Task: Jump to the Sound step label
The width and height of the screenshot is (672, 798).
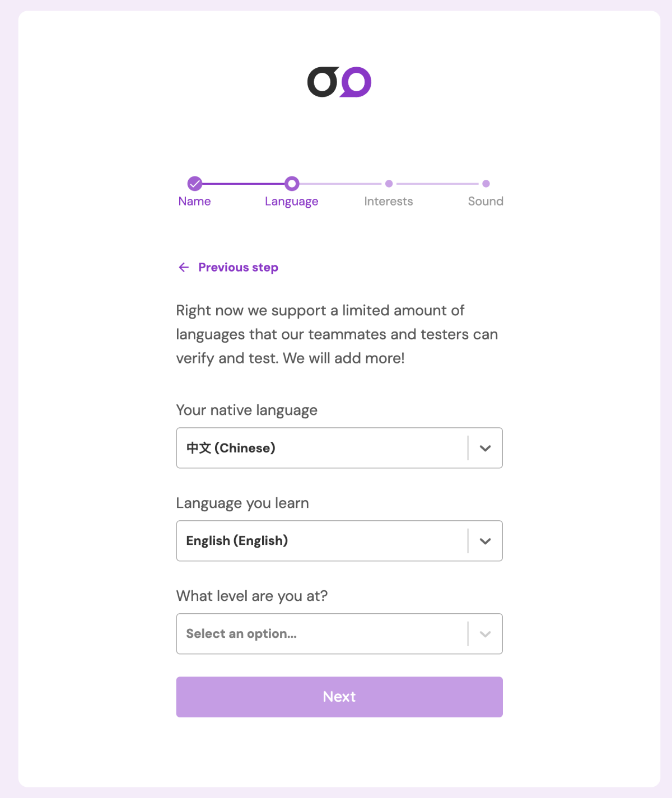Action: (486, 202)
